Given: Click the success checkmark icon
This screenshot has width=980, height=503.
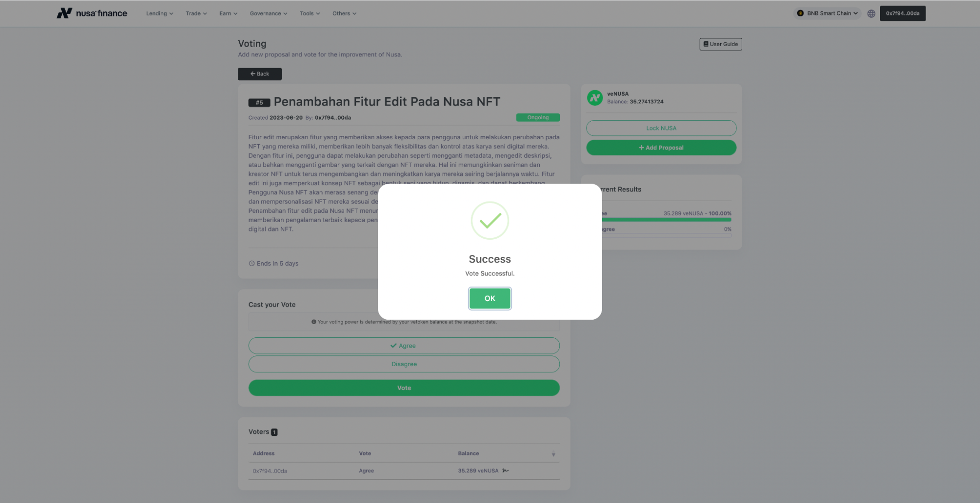Looking at the screenshot, I should tap(490, 221).
